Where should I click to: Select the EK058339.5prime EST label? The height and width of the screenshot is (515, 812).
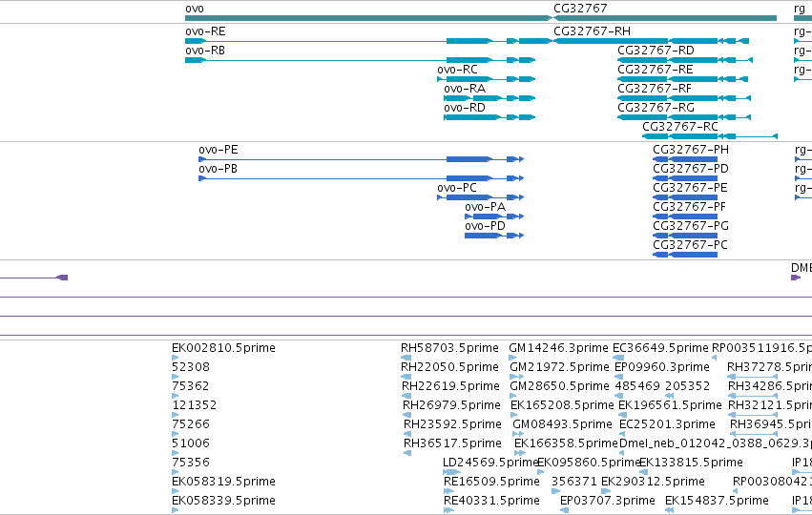223,501
